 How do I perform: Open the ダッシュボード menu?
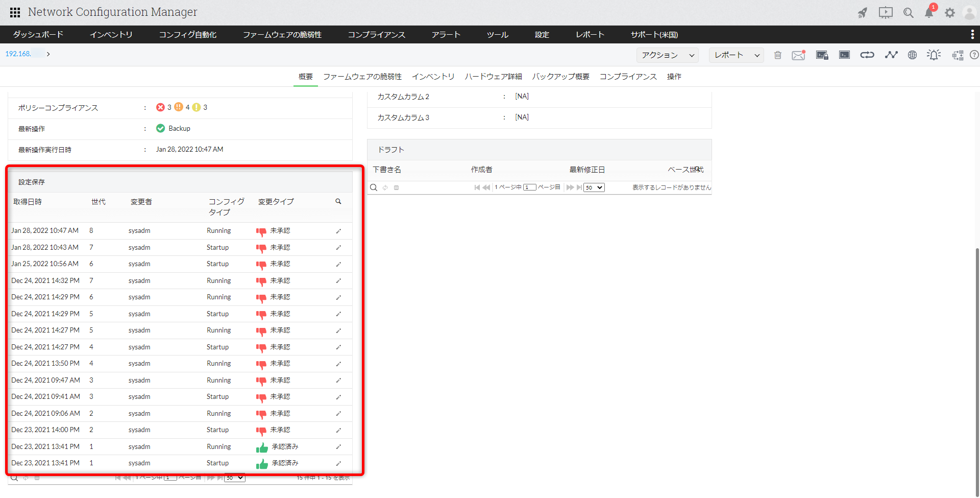[x=38, y=34]
